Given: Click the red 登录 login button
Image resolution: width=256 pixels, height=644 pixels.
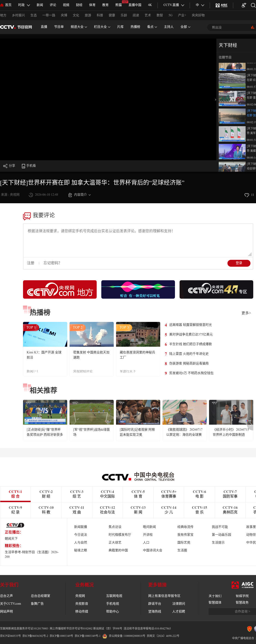Looking at the screenshot, I should pos(239,263).
